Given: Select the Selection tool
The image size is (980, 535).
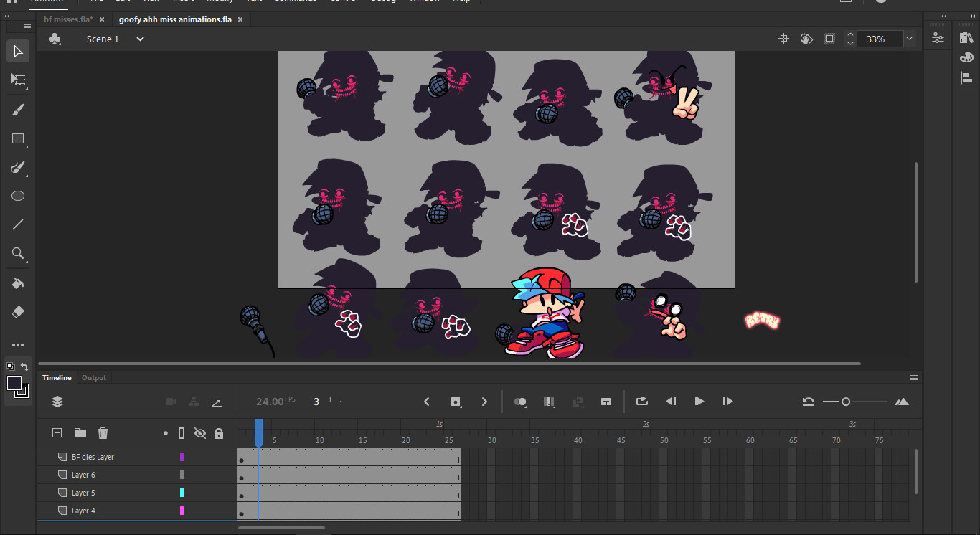Looking at the screenshot, I should (18, 50).
